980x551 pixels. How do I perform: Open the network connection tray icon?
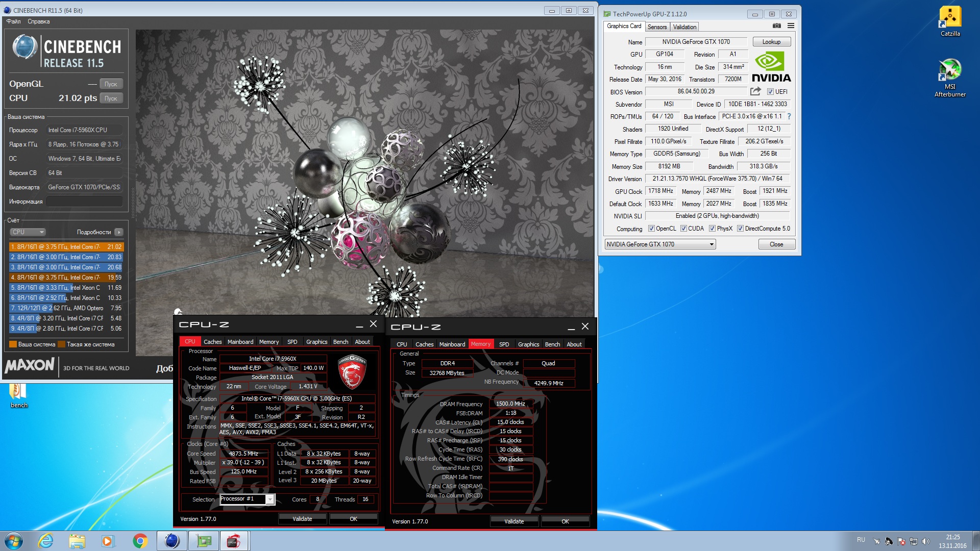914,541
